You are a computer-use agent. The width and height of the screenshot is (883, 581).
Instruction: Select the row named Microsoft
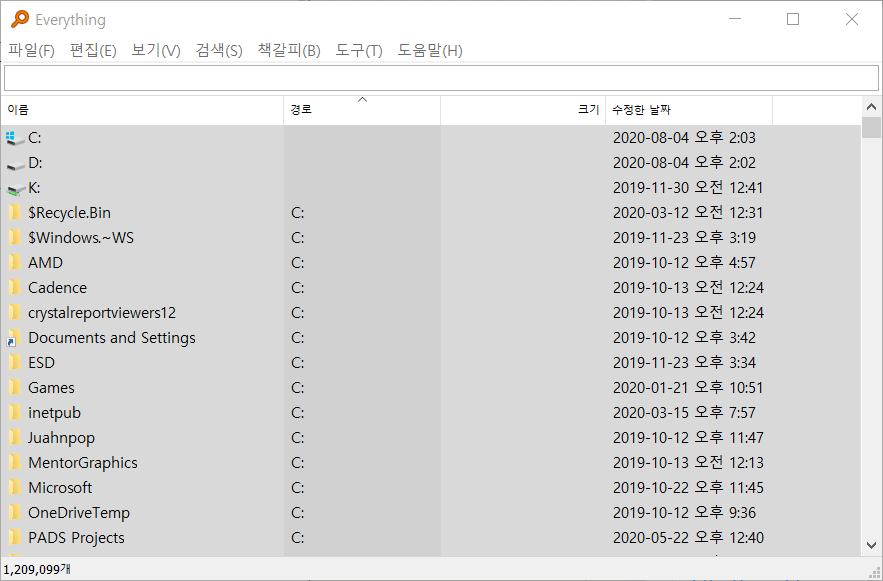coord(431,488)
